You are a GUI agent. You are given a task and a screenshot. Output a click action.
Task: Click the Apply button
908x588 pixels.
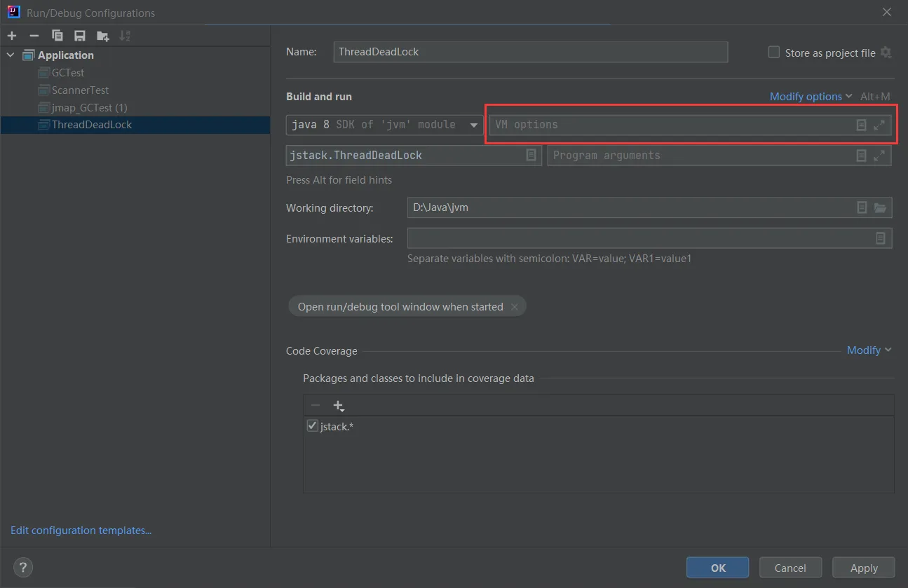[x=864, y=568]
